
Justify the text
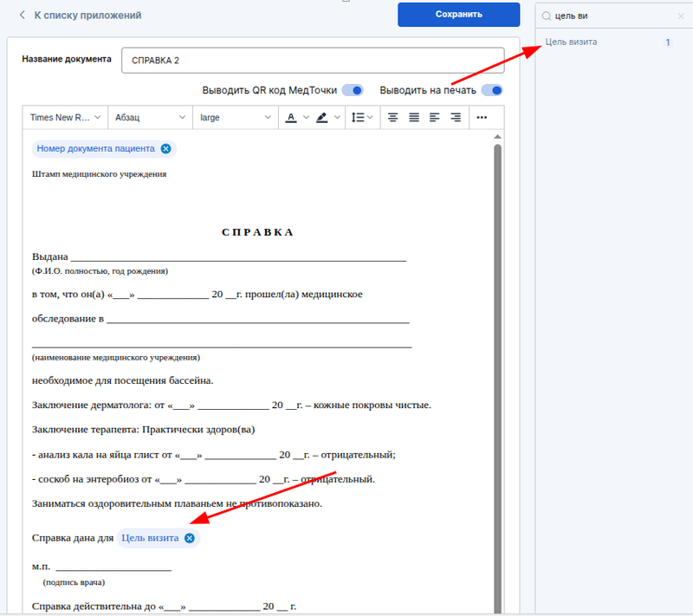pyautogui.click(x=414, y=118)
